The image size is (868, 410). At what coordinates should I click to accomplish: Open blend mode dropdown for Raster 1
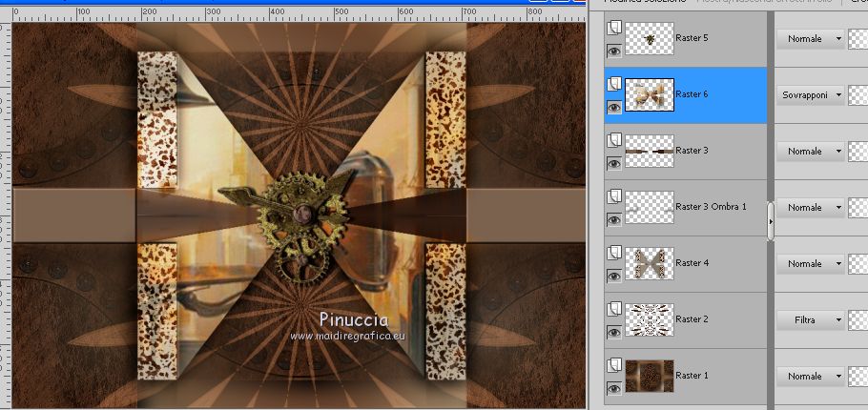coord(811,377)
